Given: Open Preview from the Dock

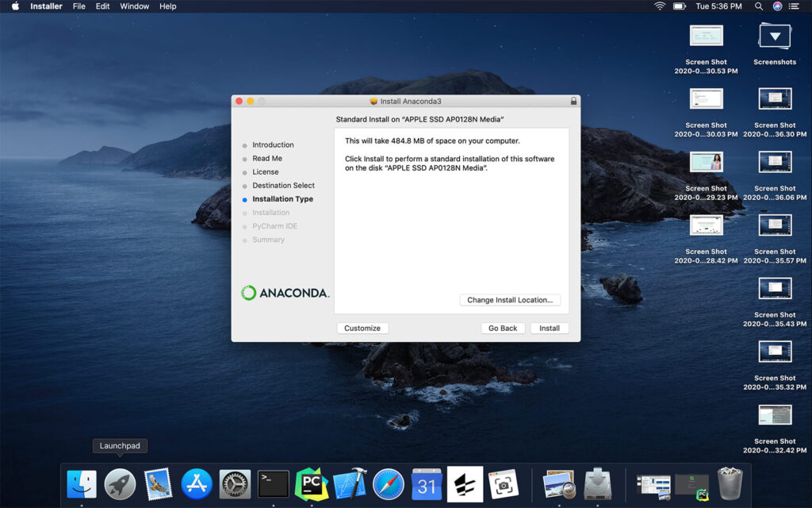Looking at the screenshot, I should click(x=559, y=485).
